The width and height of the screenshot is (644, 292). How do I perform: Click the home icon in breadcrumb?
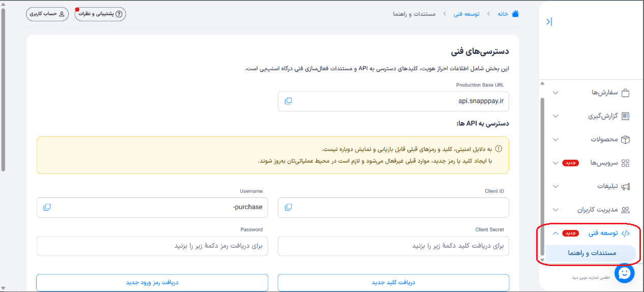tap(515, 14)
